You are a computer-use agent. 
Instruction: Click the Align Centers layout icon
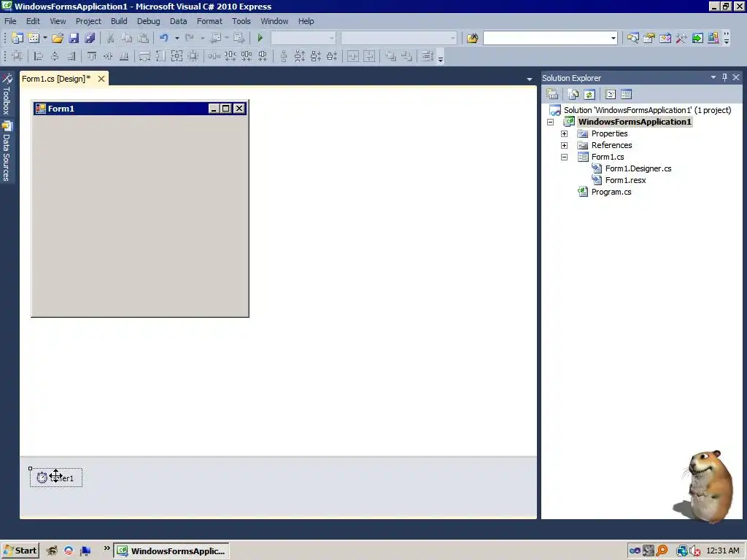(x=55, y=56)
